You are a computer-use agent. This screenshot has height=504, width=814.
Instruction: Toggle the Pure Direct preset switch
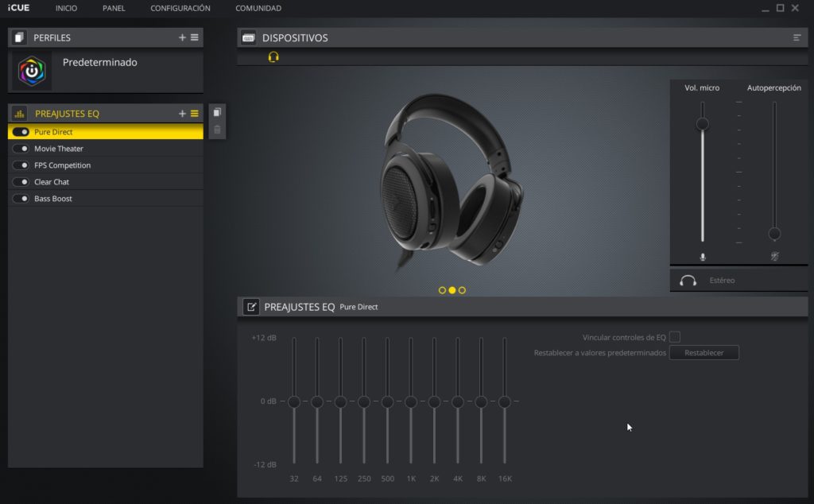[21, 132]
